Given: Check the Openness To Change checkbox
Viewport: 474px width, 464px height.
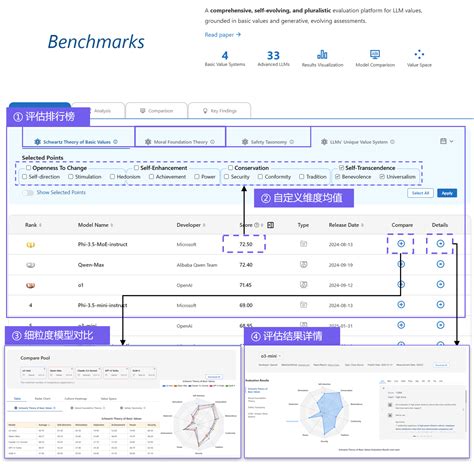Looking at the screenshot, I should 28,168.
